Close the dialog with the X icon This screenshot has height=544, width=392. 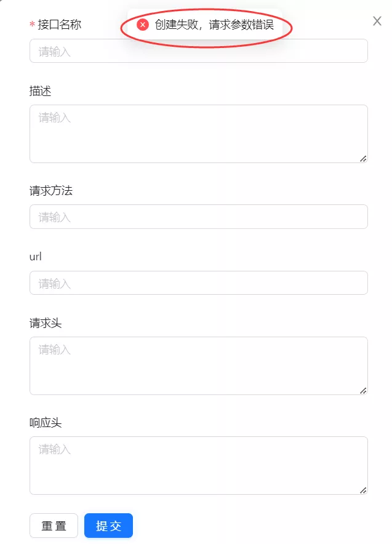click(x=377, y=21)
